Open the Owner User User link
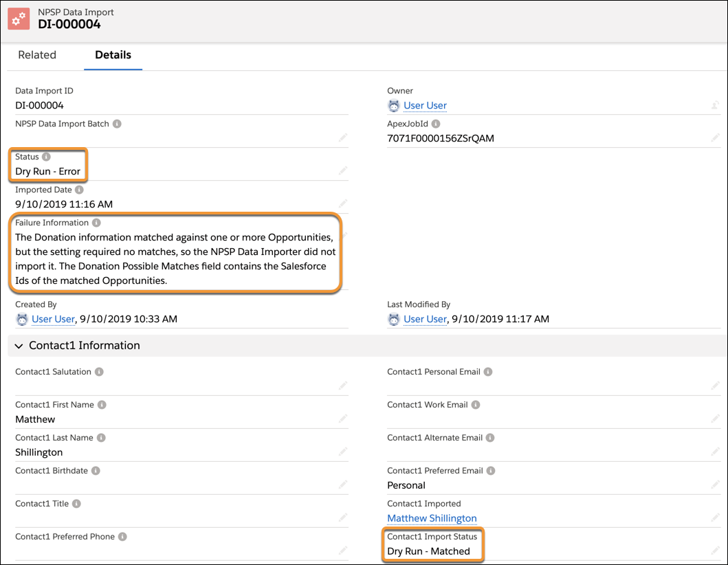 425,105
